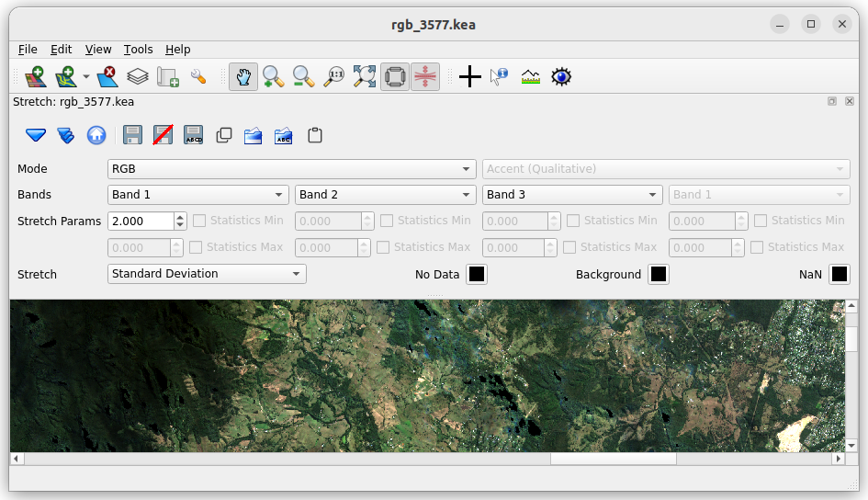Open the Tools menu

coord(138,50)
